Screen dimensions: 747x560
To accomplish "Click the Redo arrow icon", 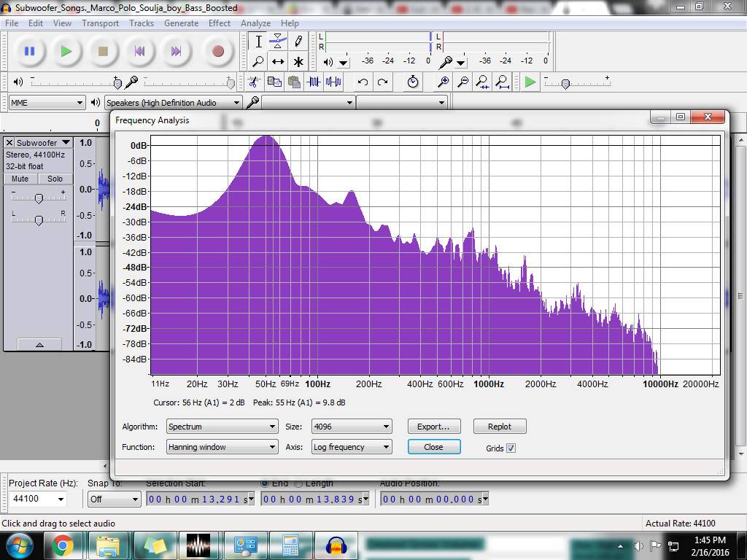I will pyautogui.click(x=382, y=82).
